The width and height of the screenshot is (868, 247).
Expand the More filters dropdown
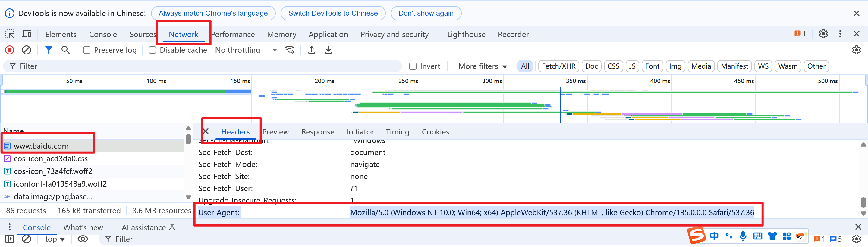[x=483, y=66]
